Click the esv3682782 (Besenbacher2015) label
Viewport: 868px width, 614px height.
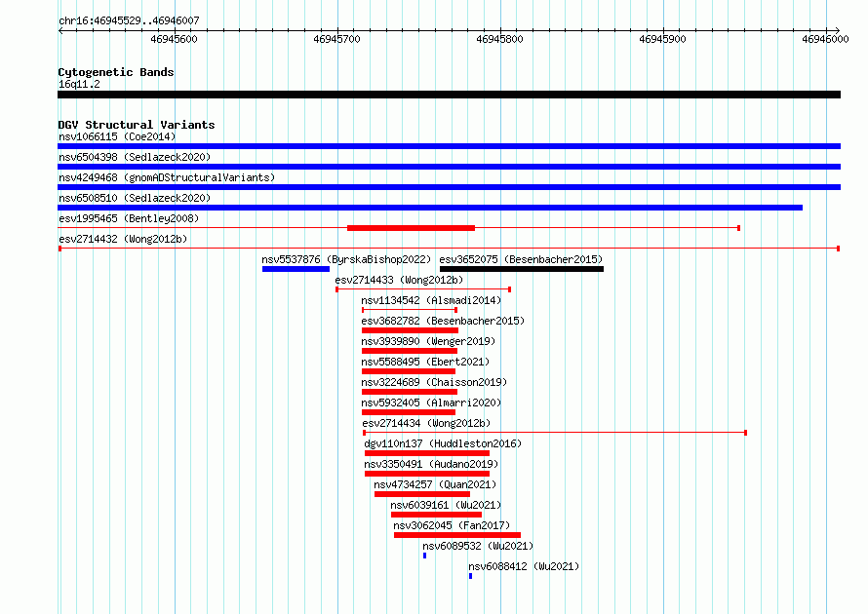point(443,321)
